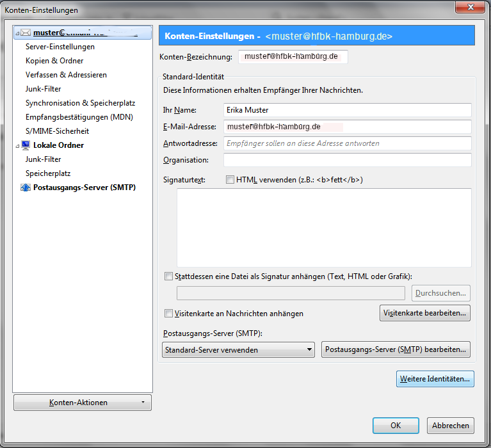Viewport: 491px width, 448px height.
Task: Collapse the muster account tree node
Action: coord(17,33)
